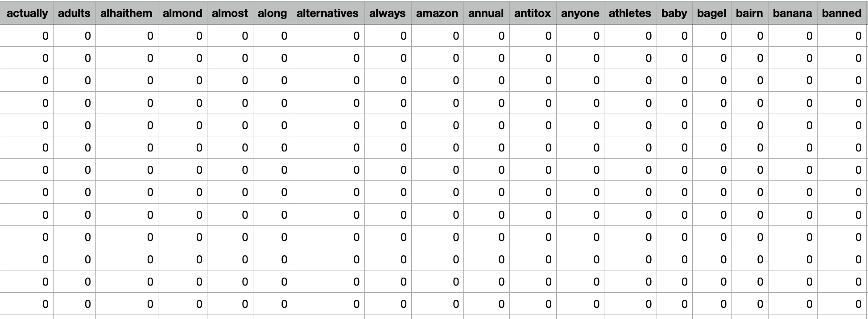Click the 'bairn' column header
Image resolution: width=868 pixels, height=319 pixels.
[749, 13]
